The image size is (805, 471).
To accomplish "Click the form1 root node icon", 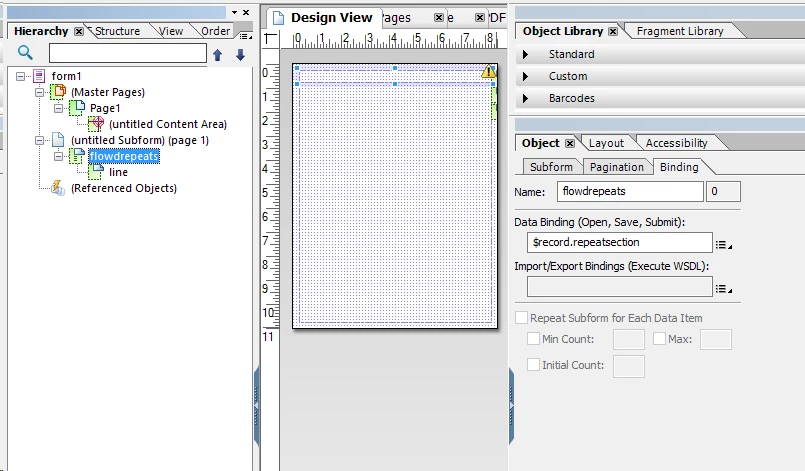I will click(x=39, y=76).
